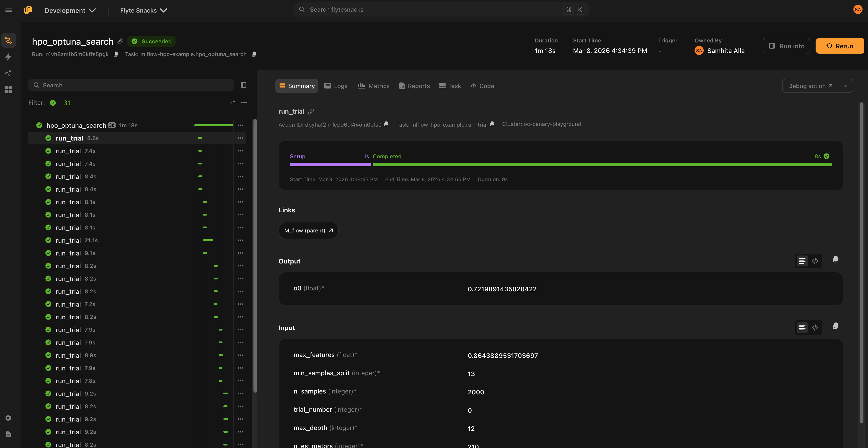The image size is (868, 448).
Task: Toggle the sidebar panel layout icon
Action: pyautogui.click(x=243, y=85)
